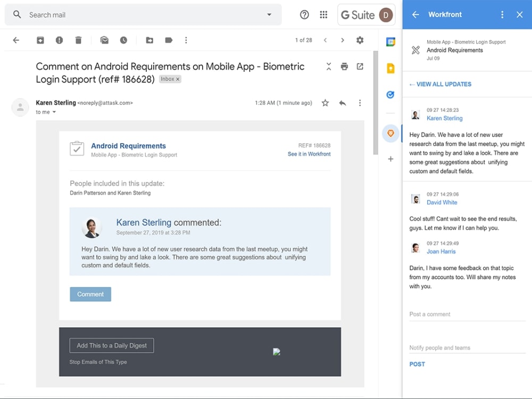Viewport: 532px width, 399px height.
Task: Open Google Calendar in side panel
Action: click(390, 42)
